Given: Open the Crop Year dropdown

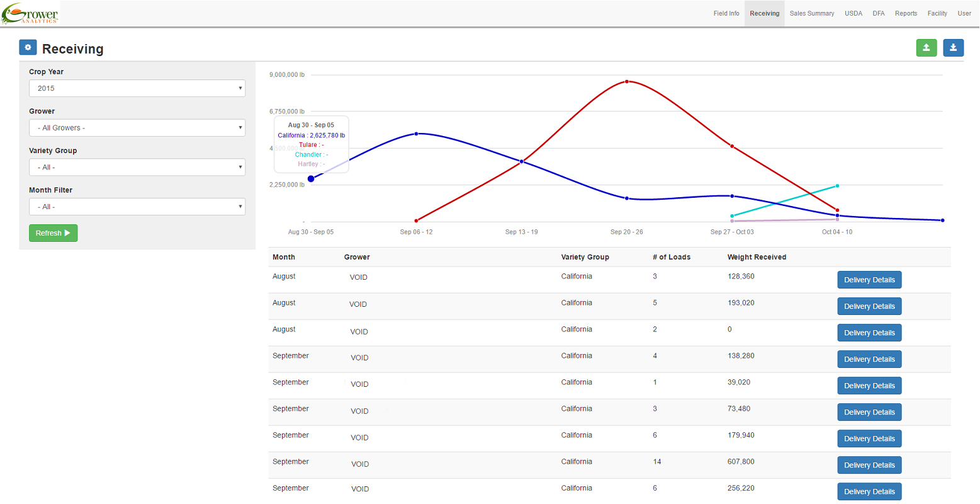Looking at the screenshot, I should click(137, 88).
